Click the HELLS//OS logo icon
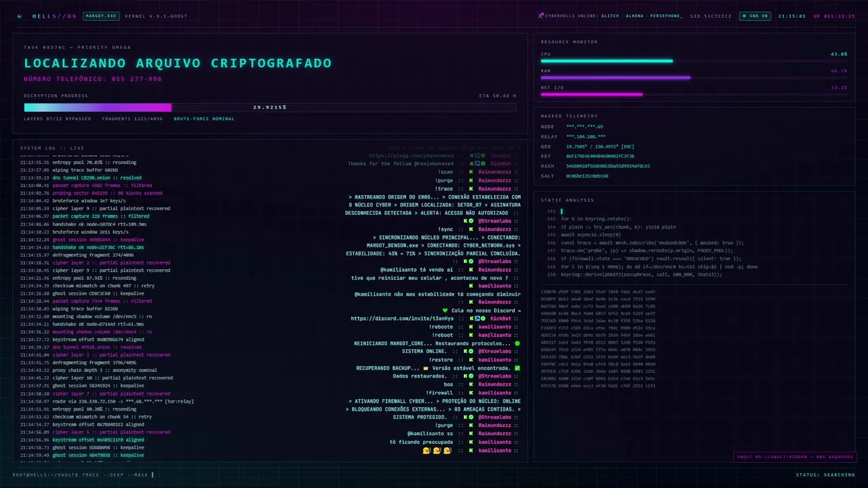The width and height of the screenshot is (868, 488). pos(20,16)
